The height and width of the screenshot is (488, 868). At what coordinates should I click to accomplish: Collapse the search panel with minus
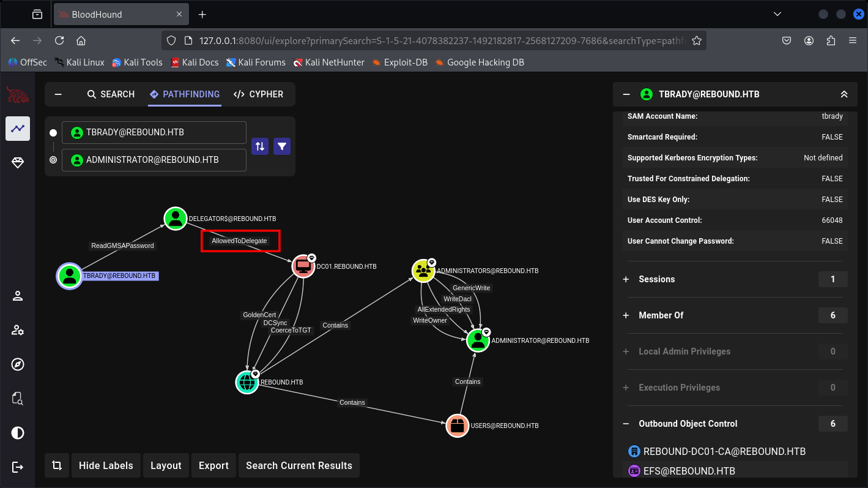pyautogui.click(x=58, y=94)
